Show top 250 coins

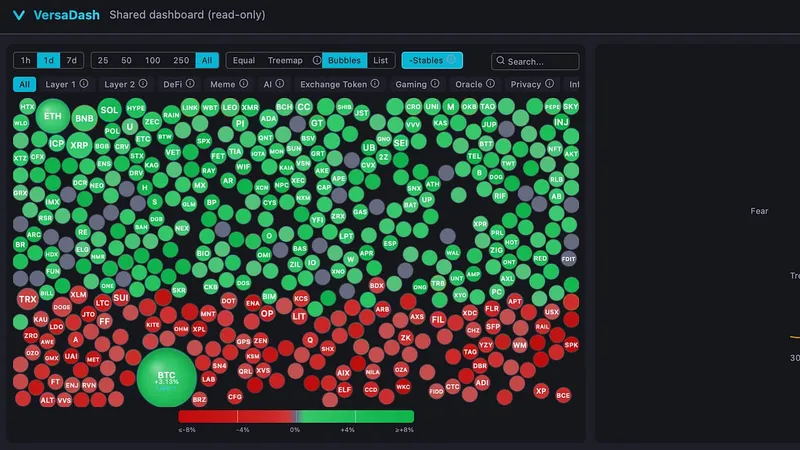pyautogui.click(x=181, y=60)
